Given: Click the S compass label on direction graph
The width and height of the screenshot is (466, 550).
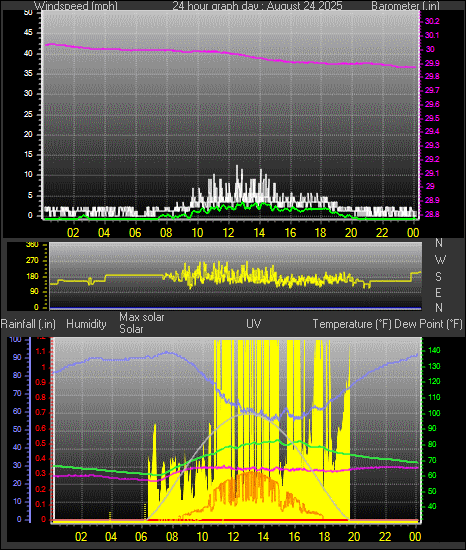Looking at the screenshot, I should coord(438,277).
